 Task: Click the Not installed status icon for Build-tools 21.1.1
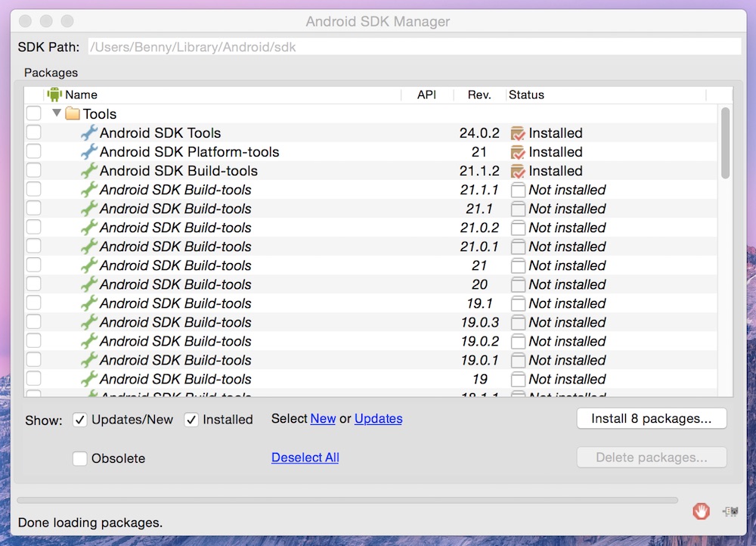(x=518, y=190)
